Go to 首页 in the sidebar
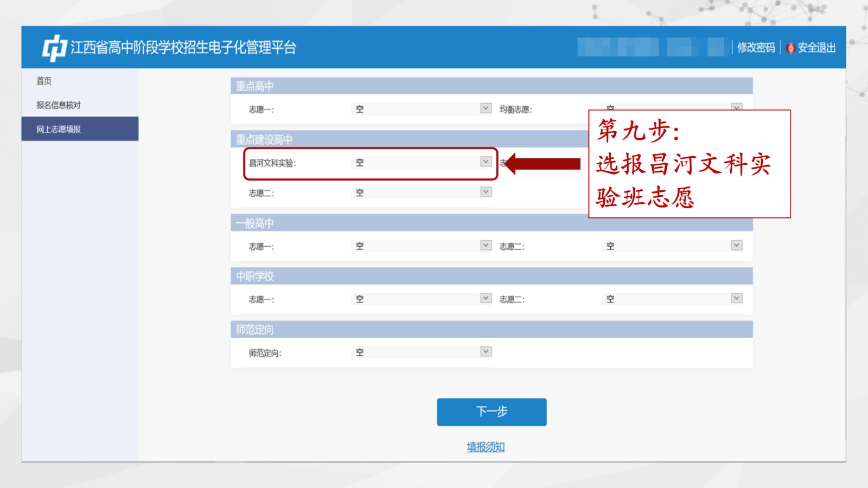Viewport: 868px width, 488px height. pyautogui.click(x=44, y=81)
